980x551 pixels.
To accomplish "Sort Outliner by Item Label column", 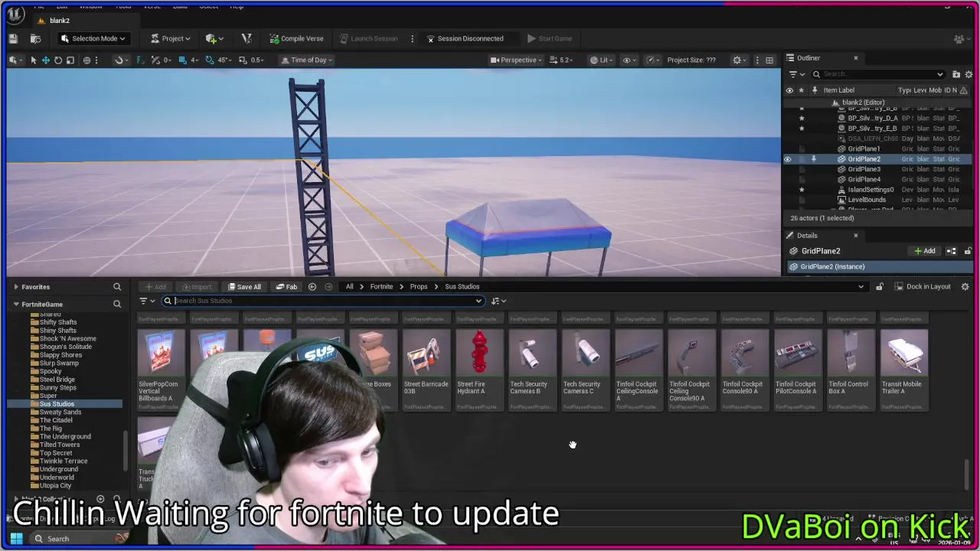I will pos(839,90).
